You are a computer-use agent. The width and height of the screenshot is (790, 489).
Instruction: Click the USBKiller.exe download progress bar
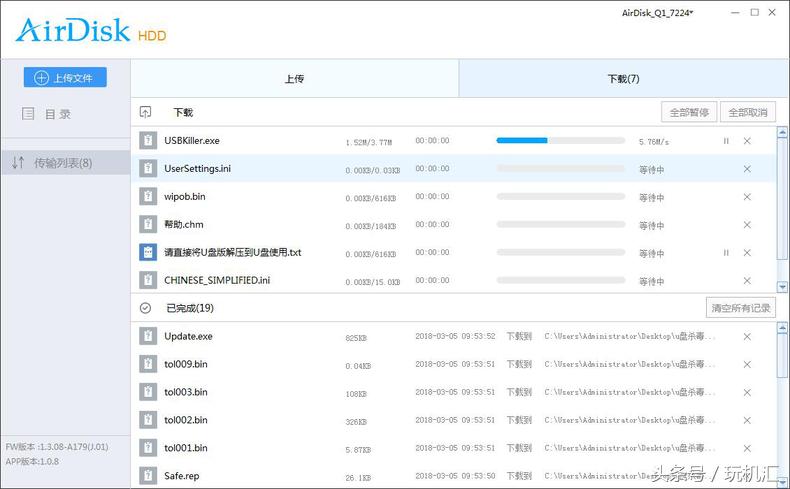click(561, 141)
